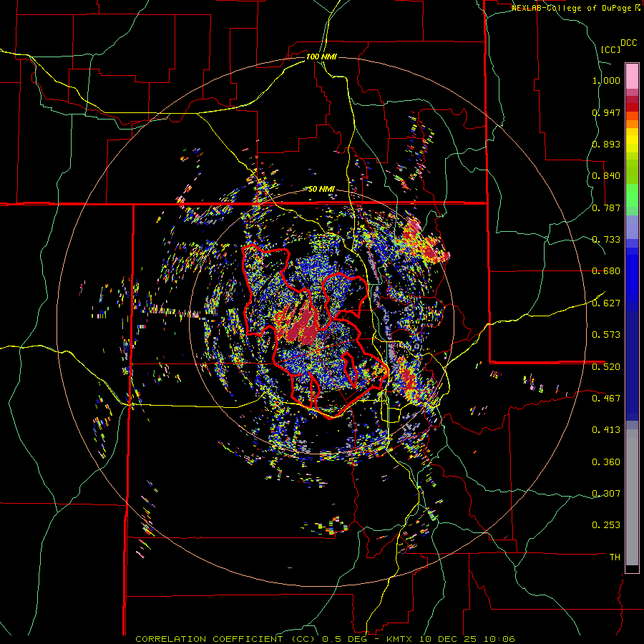Select the 0.520 legend value
The height and width of the screenshot is (644, 644).
606,366
